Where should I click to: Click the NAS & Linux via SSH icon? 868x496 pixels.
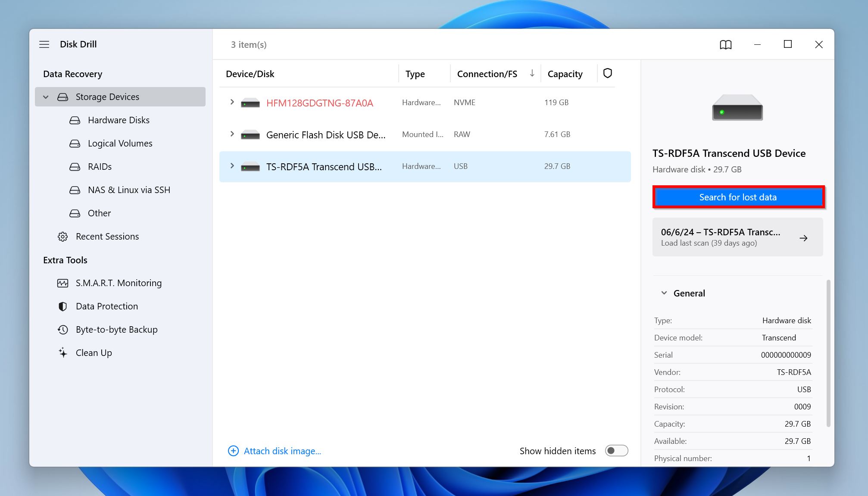coord(75,190)
